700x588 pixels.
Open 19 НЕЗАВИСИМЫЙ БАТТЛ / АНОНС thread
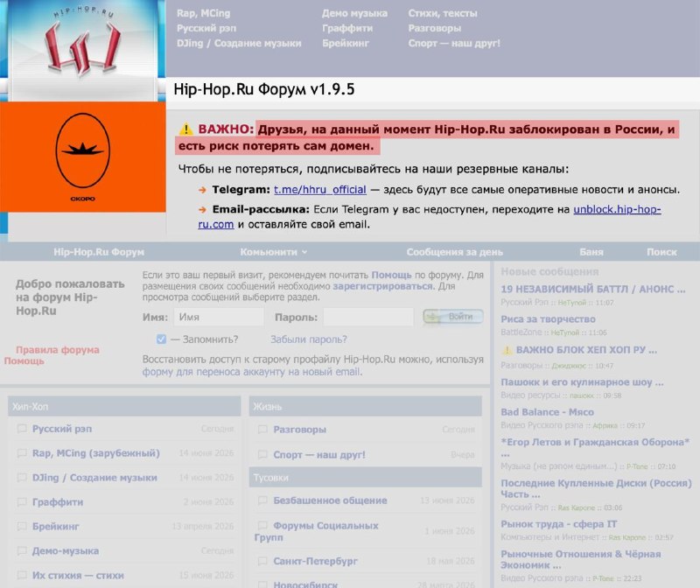pyautogui.click(x=593, y=290)
